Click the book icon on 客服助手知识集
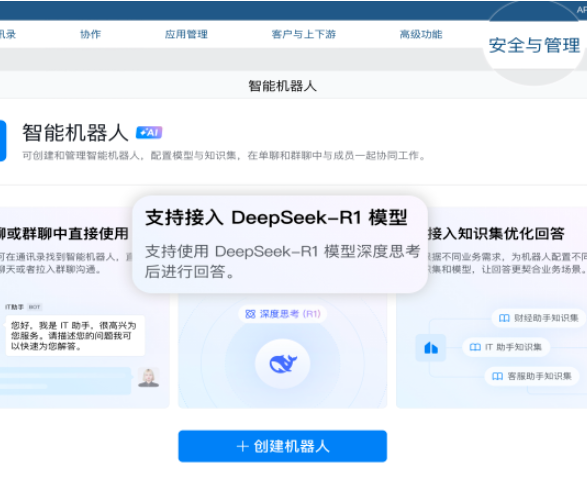The width and height of the screenshot is (587, 478). 498,376
